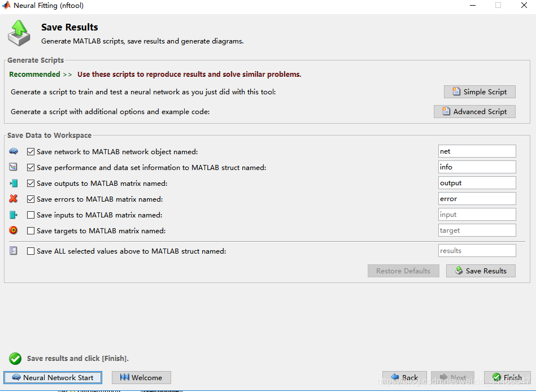
Task: Click the blue inputs matrix icon
Action: pyautogui.click(x=14, y=215)
